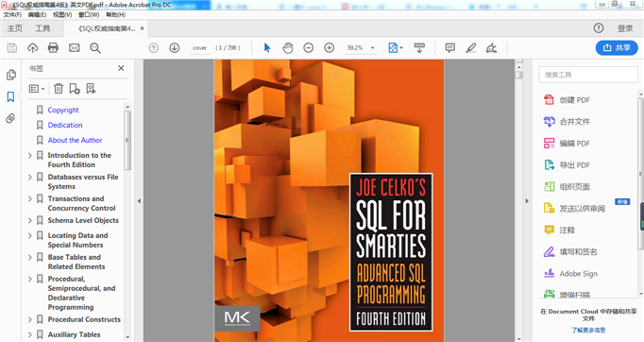Switch to 工具 tab

(42, 28)
